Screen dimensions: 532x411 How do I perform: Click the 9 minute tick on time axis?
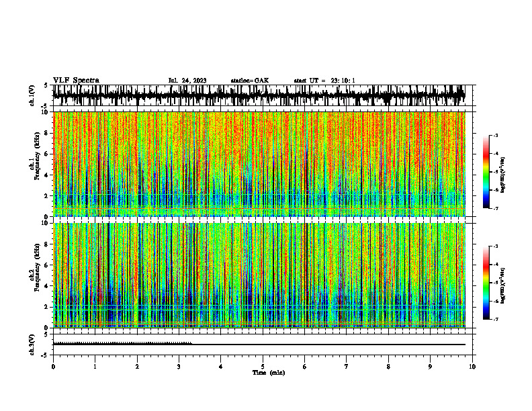point(430,367)
